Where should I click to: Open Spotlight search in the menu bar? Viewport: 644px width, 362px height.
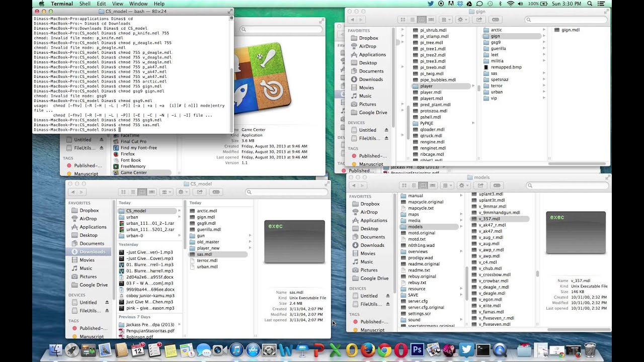pyautogui.click(x=590, y=4)
